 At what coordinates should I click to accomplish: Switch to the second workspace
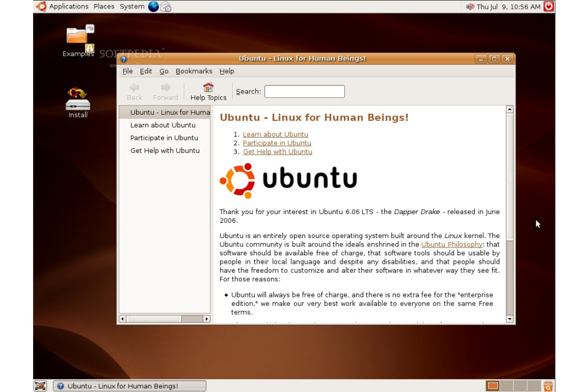(x=506, y=386)
